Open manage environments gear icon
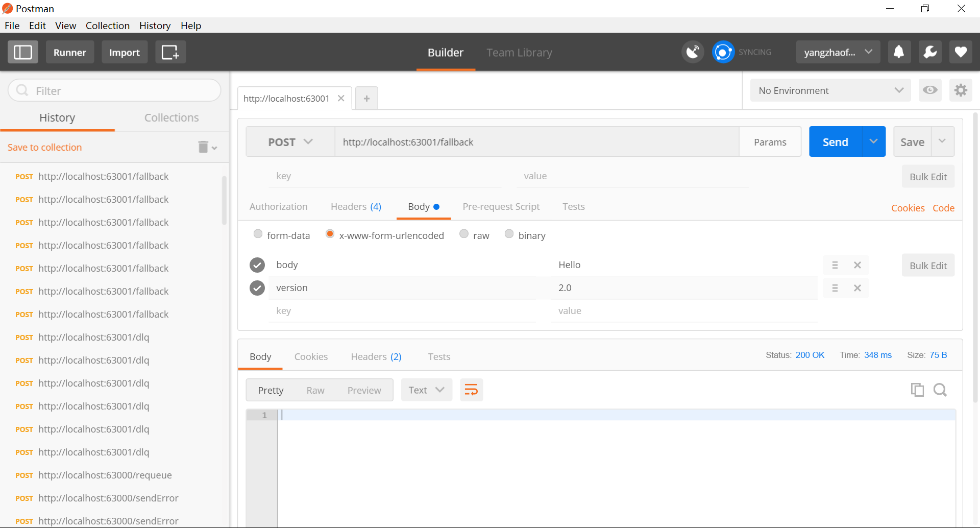980x528 pixels. coord(961,90)
